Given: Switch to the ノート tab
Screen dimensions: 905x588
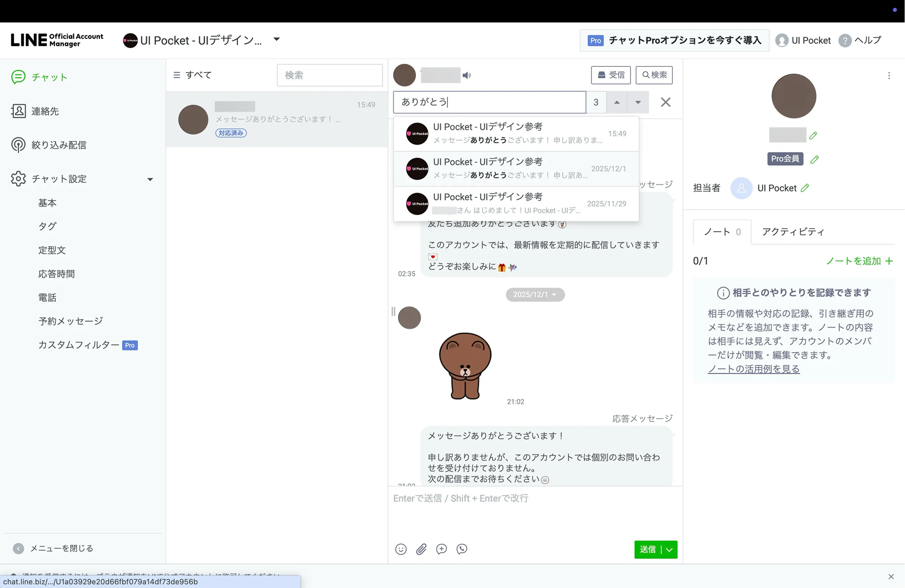Looking at the screenshot, I should click(x=722, y=232).
